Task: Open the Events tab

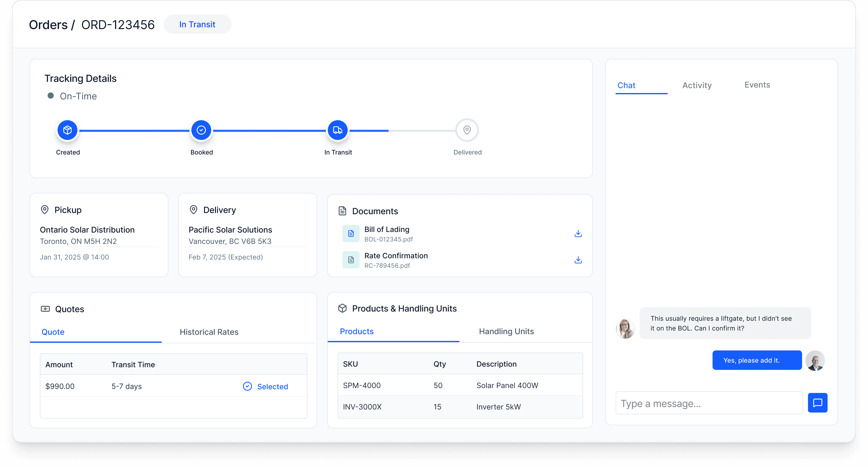Action: pyautogui.click(x=757, y=85)
